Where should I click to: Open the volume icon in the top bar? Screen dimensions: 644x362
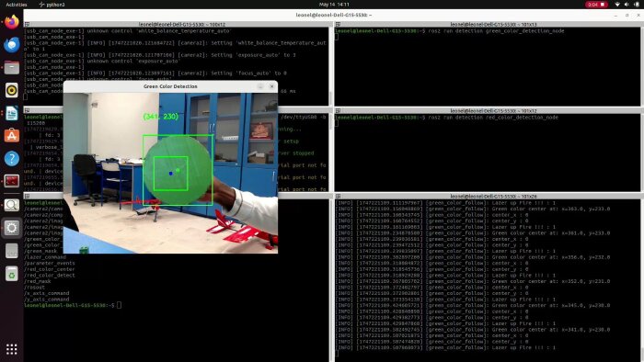pos(627,5)
